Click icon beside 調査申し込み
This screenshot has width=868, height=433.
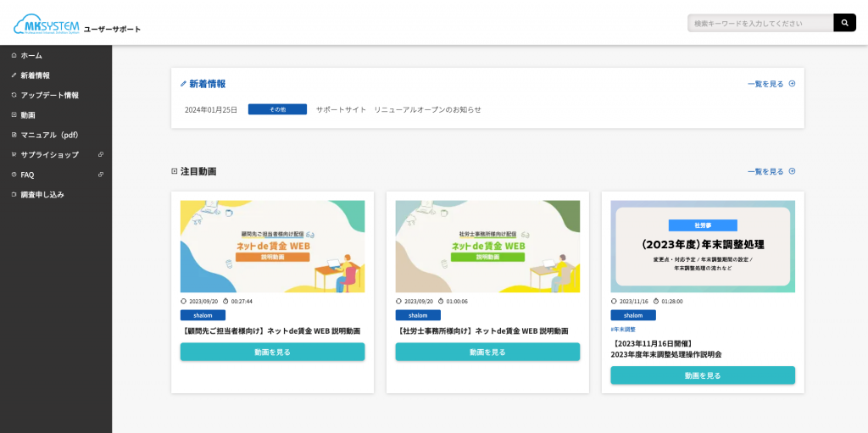pyautogui.click(x=14, y=194)
